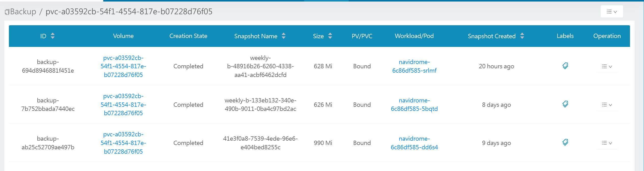644x171 pixels.
Task: Open the top-right bulk actions list dropdown
Action: pos(612,12)
